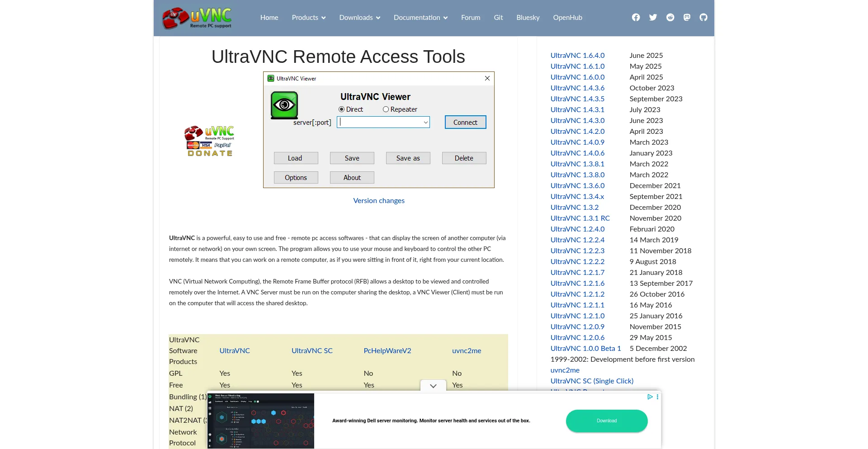This screenshot has height=449, width=868.
Task: Go to the Forum menu item
Action: 471,17
